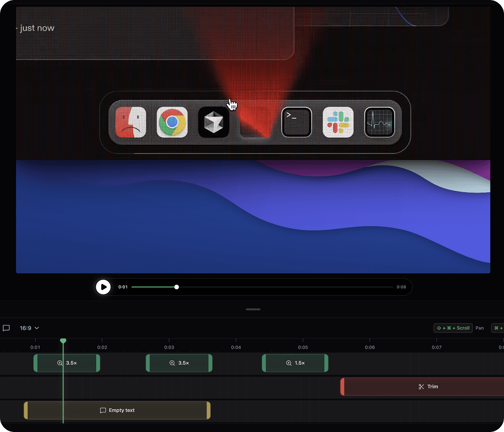
Task: Click the playback progress slider handle
Action: [x=176, y=287]
